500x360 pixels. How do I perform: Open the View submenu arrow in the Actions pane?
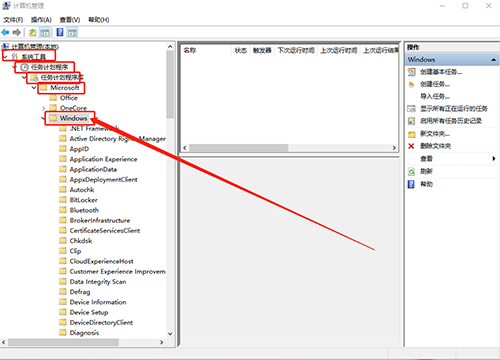click(x=494, y=159)
